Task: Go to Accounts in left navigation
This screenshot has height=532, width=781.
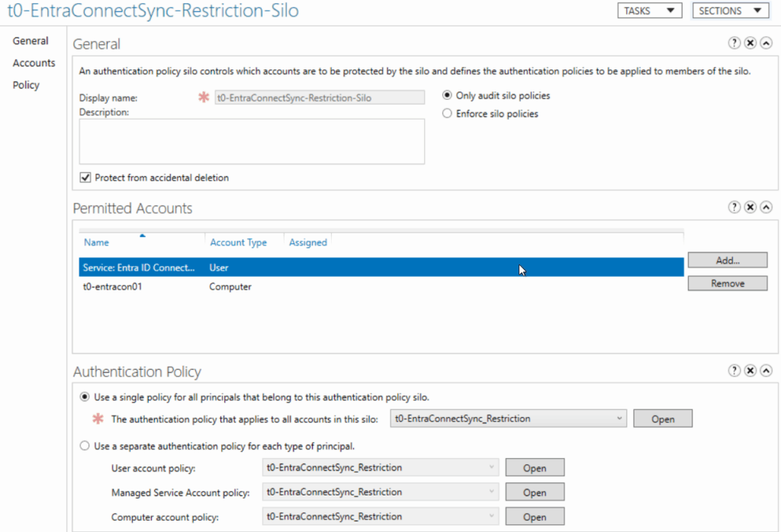Action: click(x=34, y=63)
